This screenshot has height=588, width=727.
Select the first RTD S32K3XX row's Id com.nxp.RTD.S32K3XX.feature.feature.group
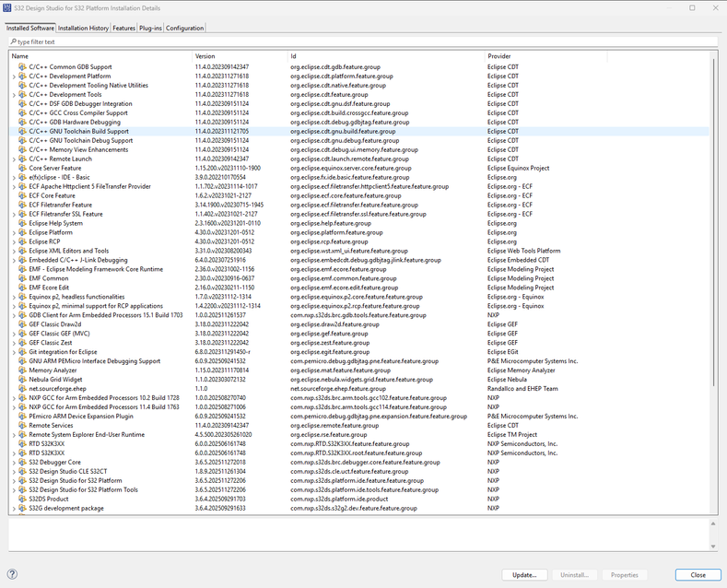[x=349, y=444]
